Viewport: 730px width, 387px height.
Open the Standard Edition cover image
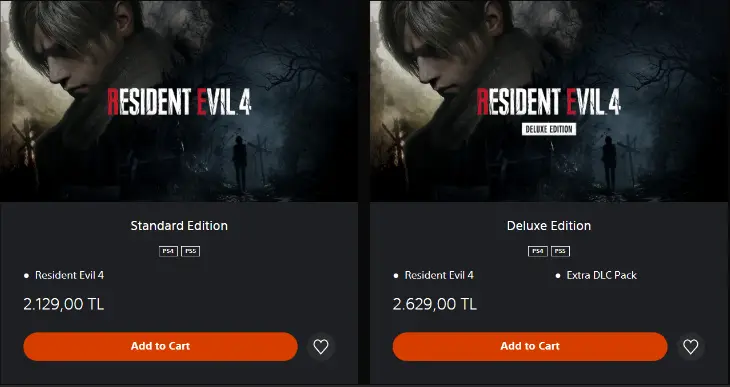coord(179,101)
